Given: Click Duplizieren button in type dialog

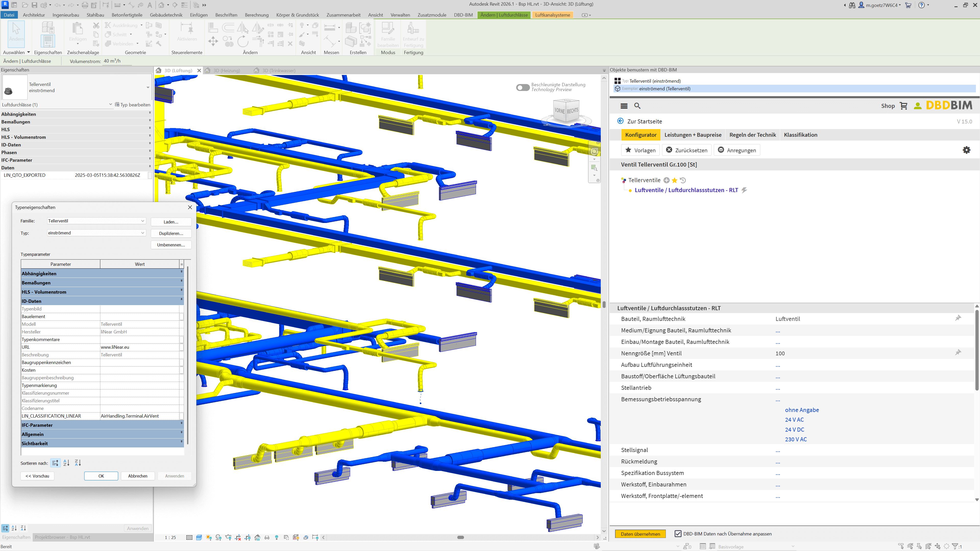Looking at the screenshot, I should (171, 233).
